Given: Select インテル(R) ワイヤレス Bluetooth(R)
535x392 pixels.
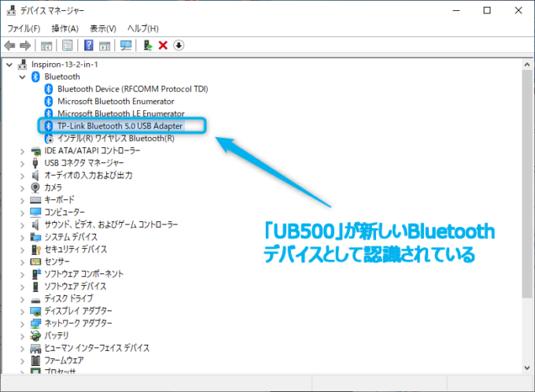Looking at the screenshot, I should 116,139.
